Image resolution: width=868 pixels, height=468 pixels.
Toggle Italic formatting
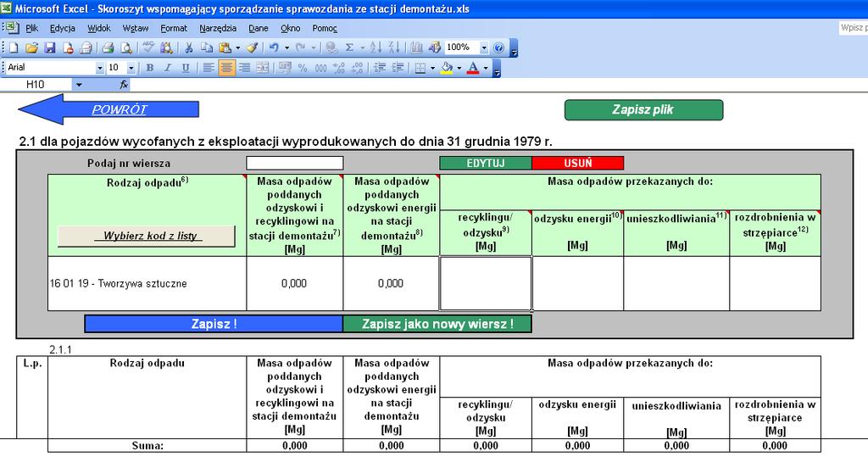tap(168, 68)
